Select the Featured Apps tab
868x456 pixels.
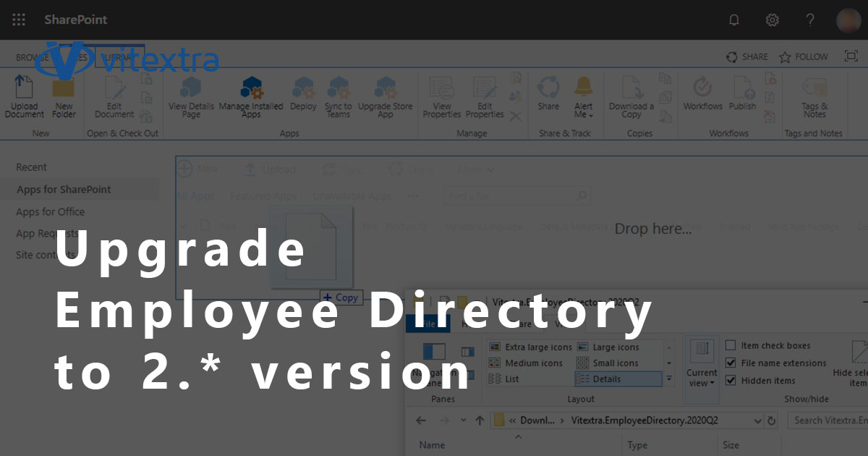point(264,195)
